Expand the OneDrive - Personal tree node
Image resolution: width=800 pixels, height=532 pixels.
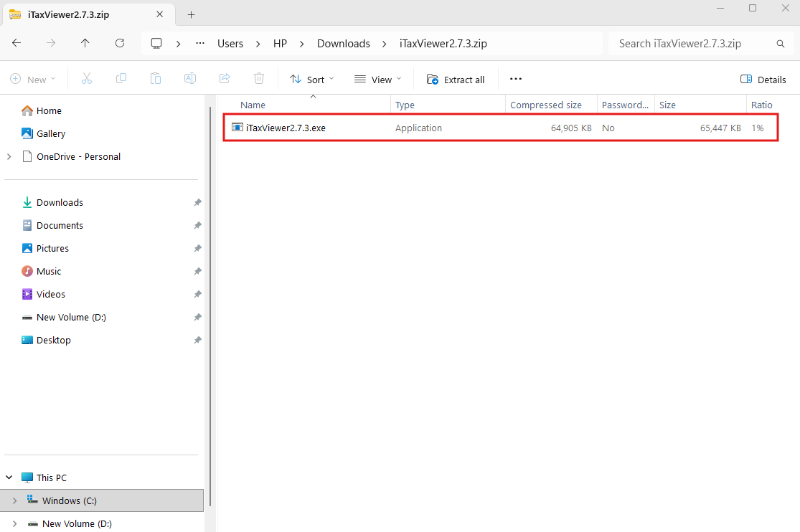(x=9, y=156)
